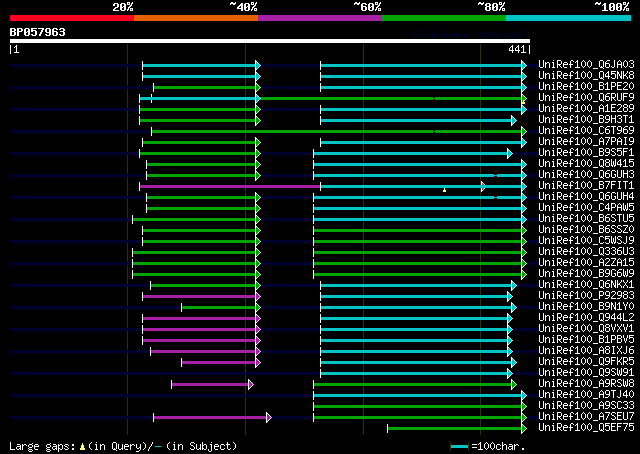This screenshot has width=640, height=454.
Task: Click the cyan 100char scale bar legend
Action: (459, 446)
